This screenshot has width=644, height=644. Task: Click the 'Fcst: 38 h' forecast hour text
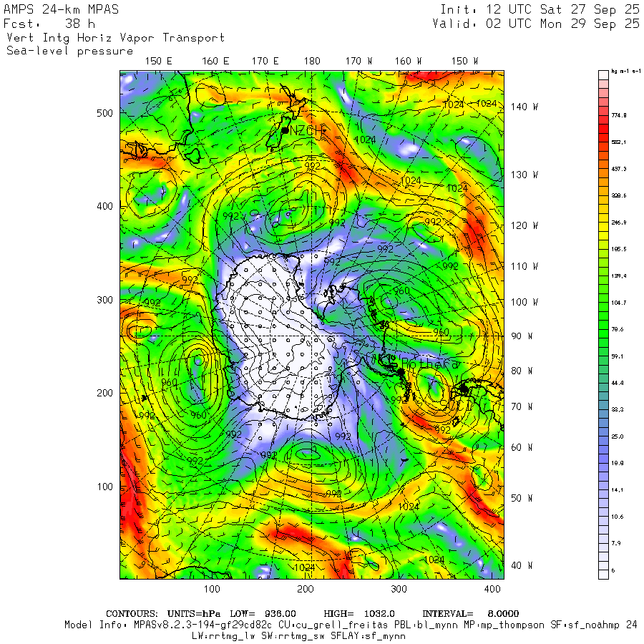49,24
